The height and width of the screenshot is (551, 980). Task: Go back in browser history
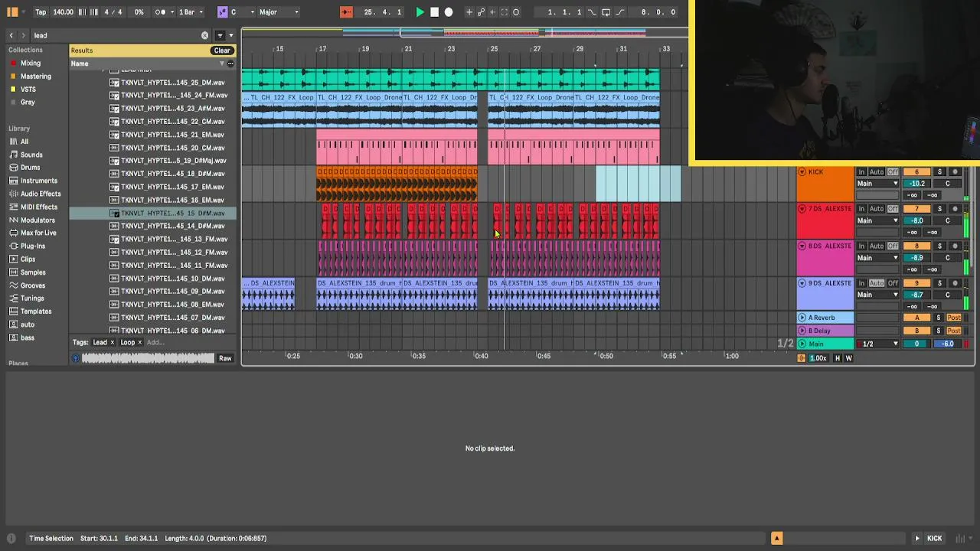coord(11,35)
